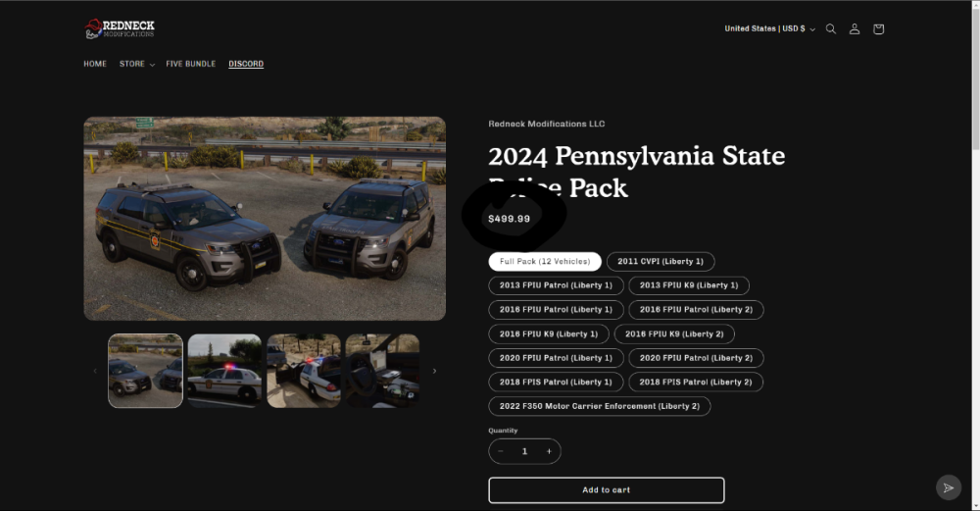980x511 pixels.
Task: Follow the DISCORD link
Action: click(x=246, y=64)
